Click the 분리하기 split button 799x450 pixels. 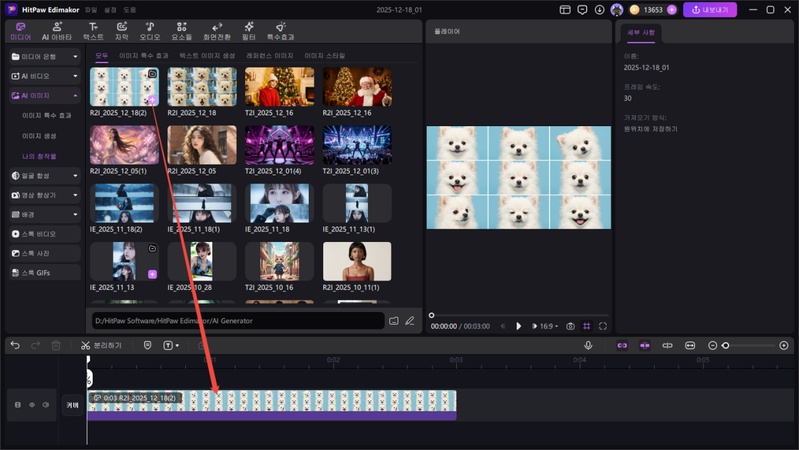(x=101, y=346)
